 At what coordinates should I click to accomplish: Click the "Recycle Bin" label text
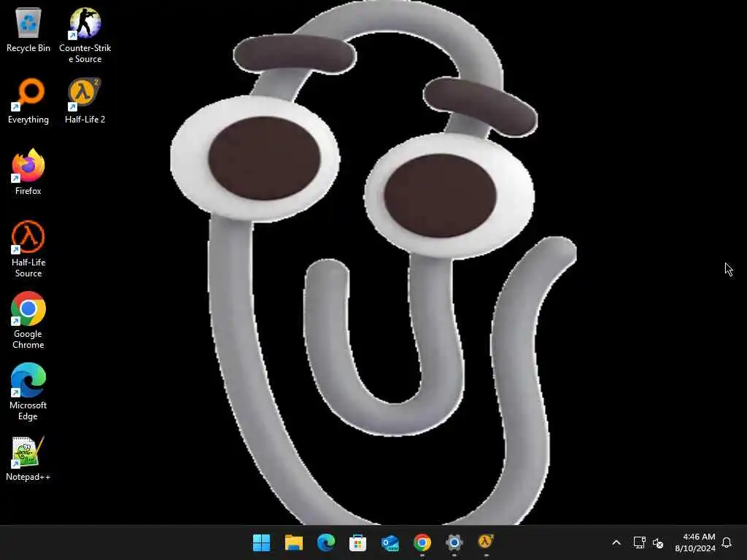28,48
